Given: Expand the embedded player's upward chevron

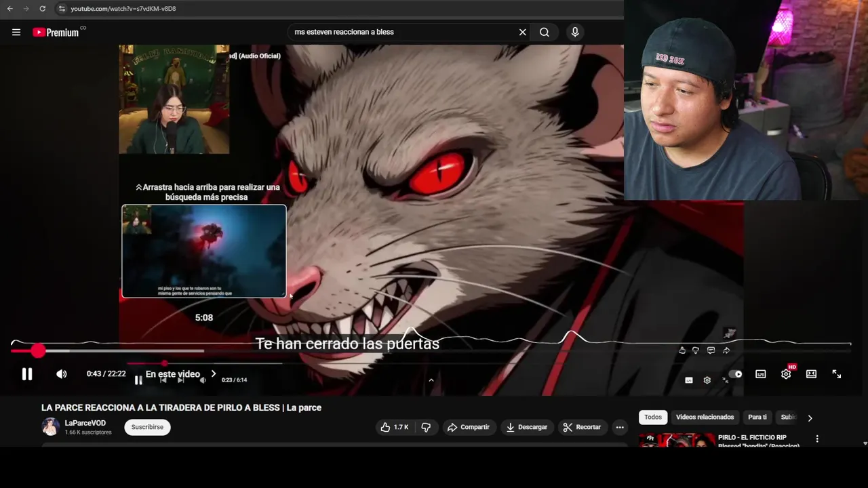Looking at the screenshot, I should 431,380.
